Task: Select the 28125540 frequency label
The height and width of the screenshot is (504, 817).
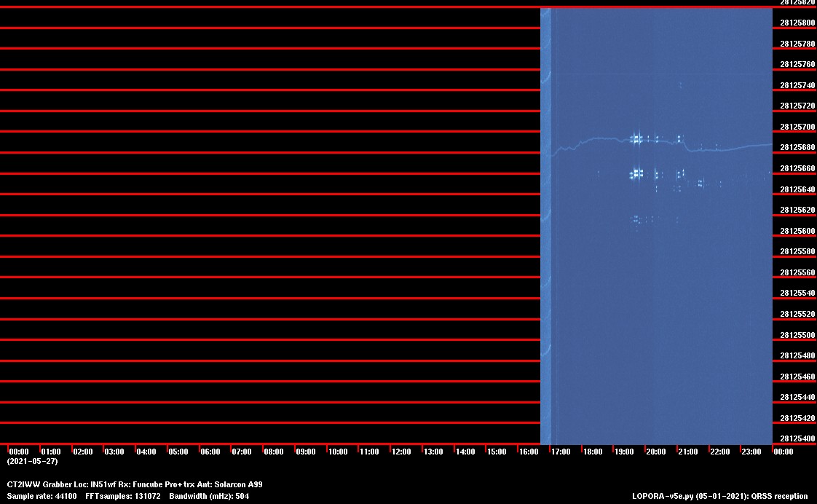Action: [x=797, y=294]
